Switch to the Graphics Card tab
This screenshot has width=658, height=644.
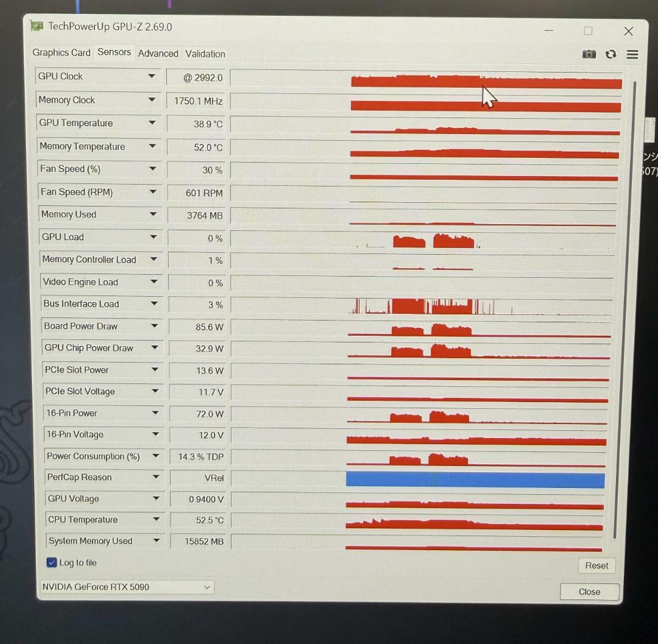tap(62, 53)
